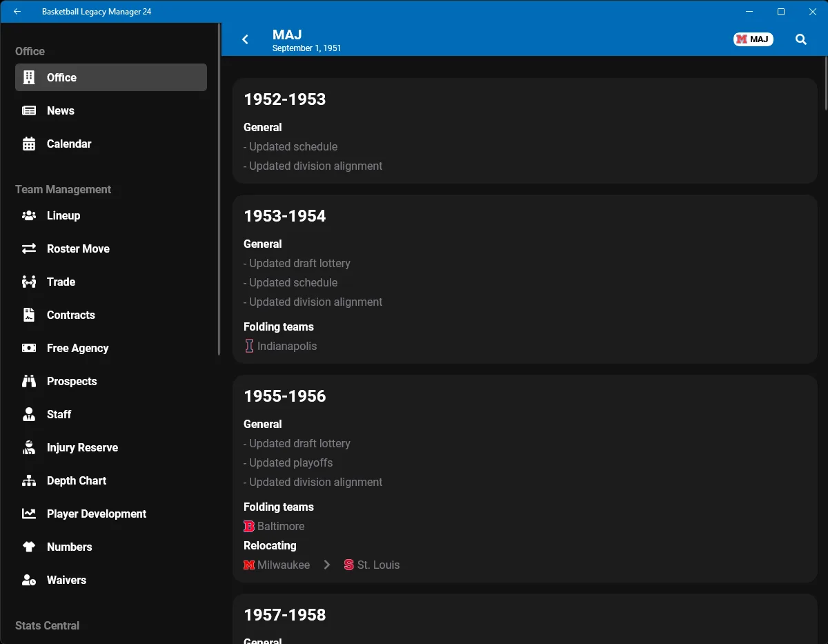Click the Baltimore team logo
Viewport: 828px width, 644px height.
249,526
